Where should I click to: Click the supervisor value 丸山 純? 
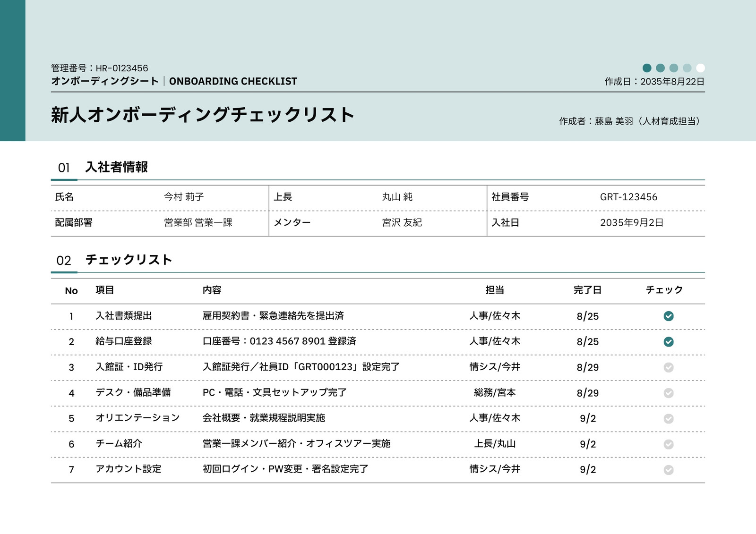point(397,197)
